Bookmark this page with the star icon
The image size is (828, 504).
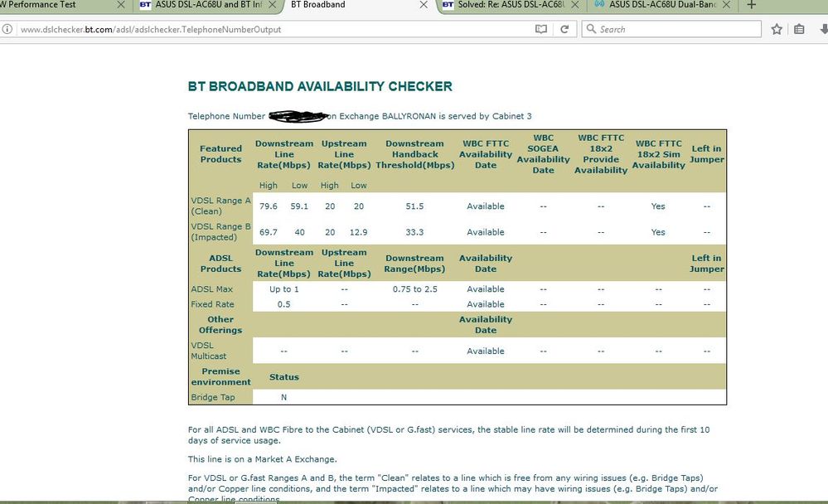pos(777,29)
